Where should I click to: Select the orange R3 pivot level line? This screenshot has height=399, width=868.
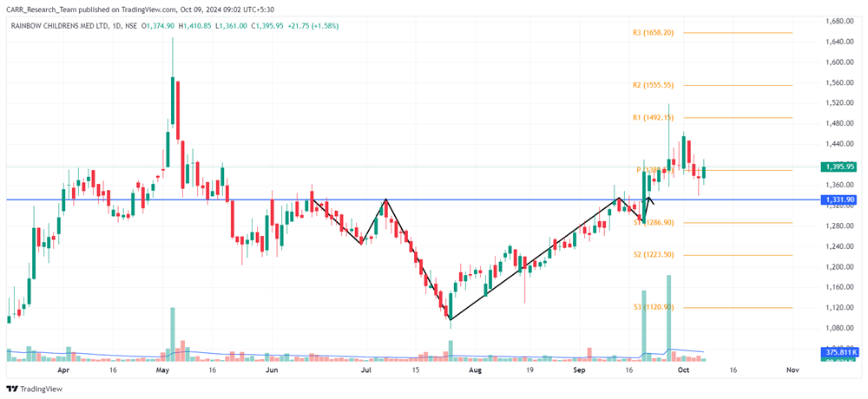737,33
